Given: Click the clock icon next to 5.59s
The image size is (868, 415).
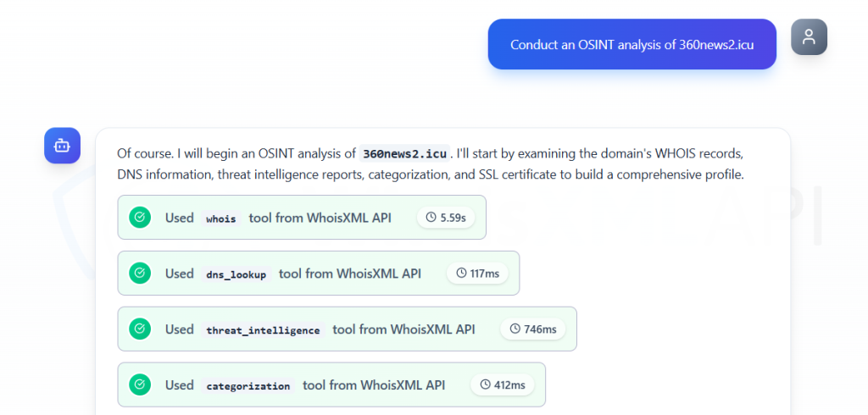Looking at the screenshot, I should click(431, 218).
